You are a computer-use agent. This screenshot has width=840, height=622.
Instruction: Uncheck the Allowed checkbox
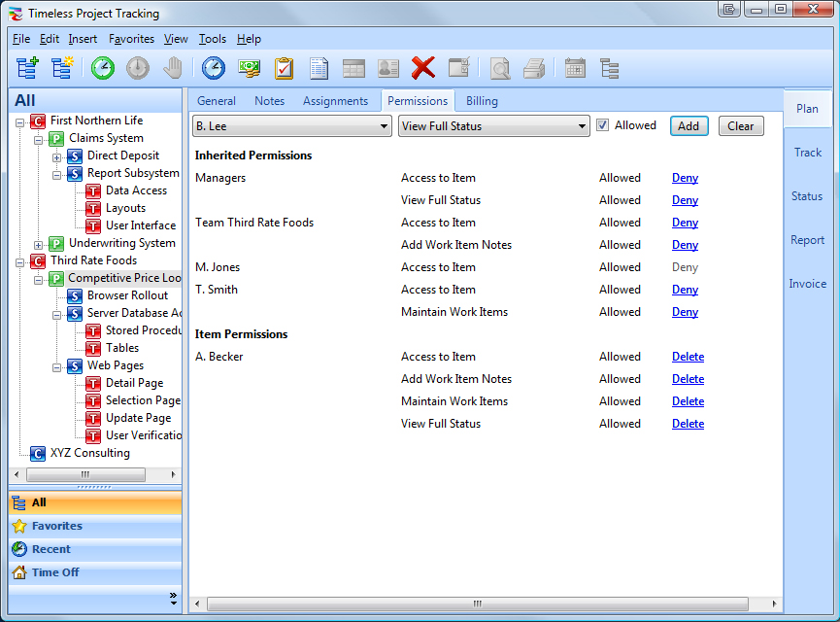[603, 125]
